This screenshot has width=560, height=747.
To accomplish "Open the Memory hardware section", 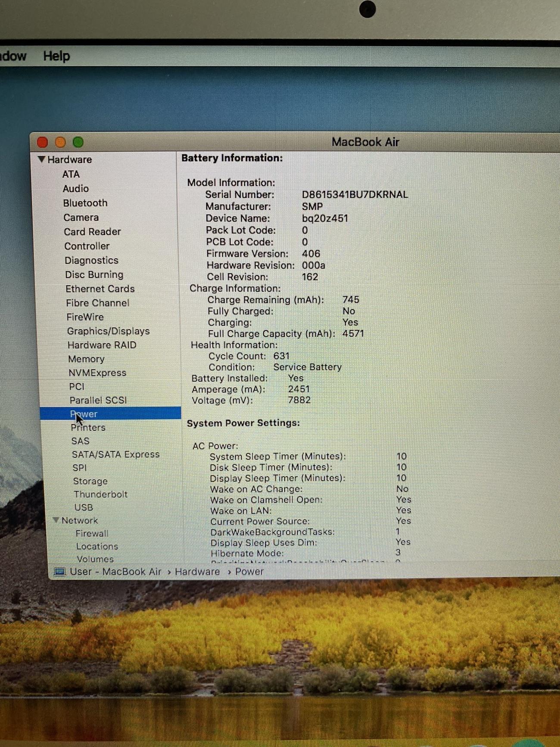I will coord(86,359).
